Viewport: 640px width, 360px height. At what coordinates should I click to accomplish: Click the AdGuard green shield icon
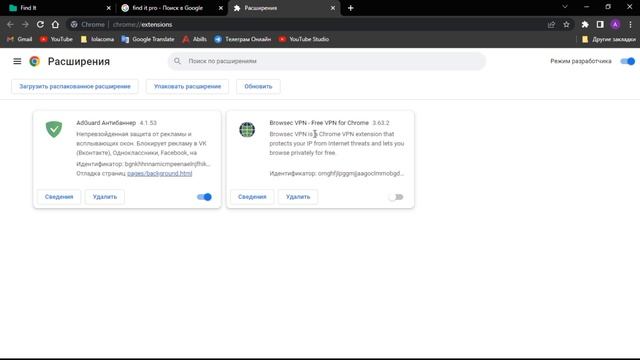tap(54, 129)
